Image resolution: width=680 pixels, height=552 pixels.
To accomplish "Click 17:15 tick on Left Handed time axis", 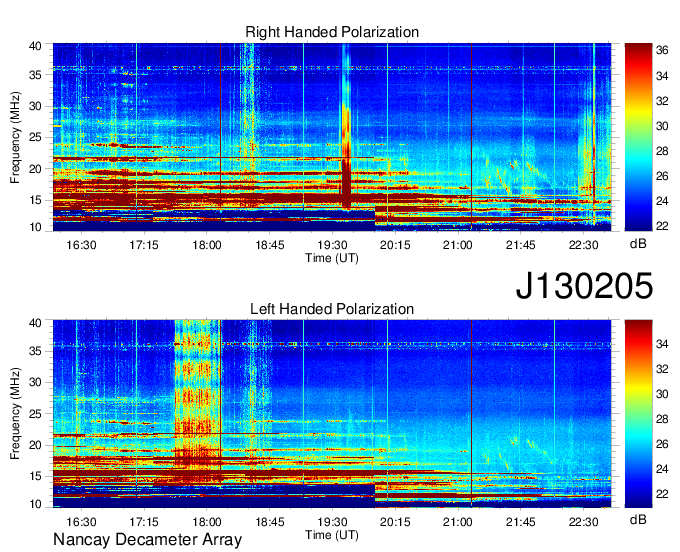I will [144, 522].
